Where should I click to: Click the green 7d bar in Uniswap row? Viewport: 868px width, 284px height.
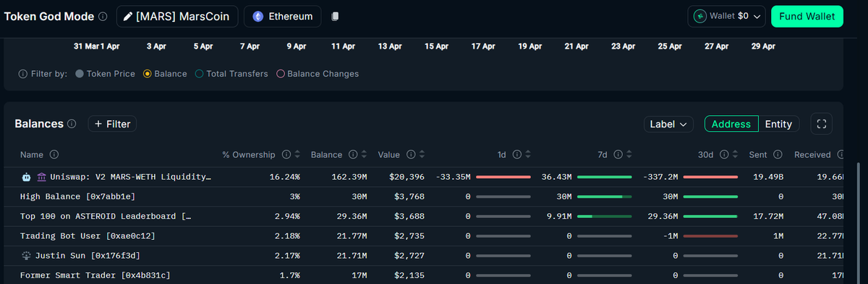pos(605,177)
